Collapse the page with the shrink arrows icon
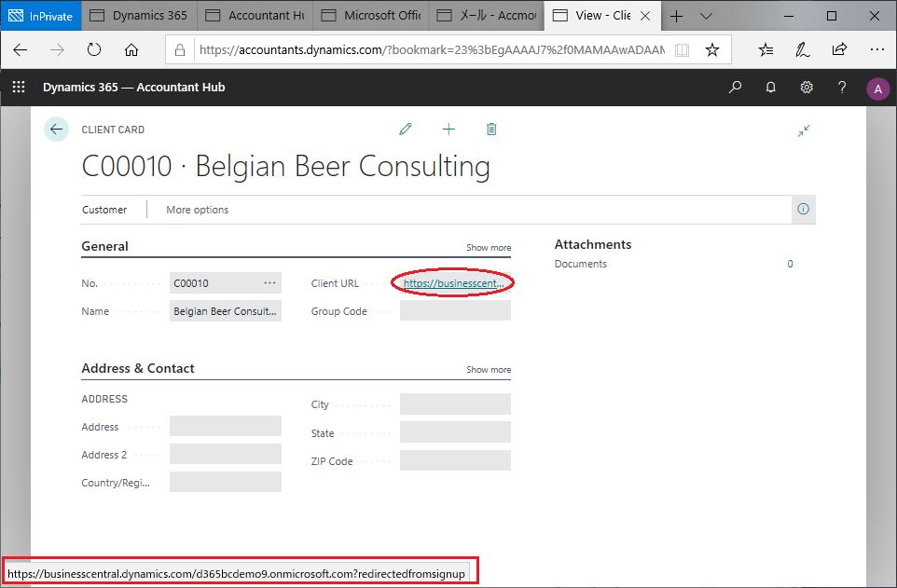Screen dimensions: 897x588 click(x=804, y=131)
